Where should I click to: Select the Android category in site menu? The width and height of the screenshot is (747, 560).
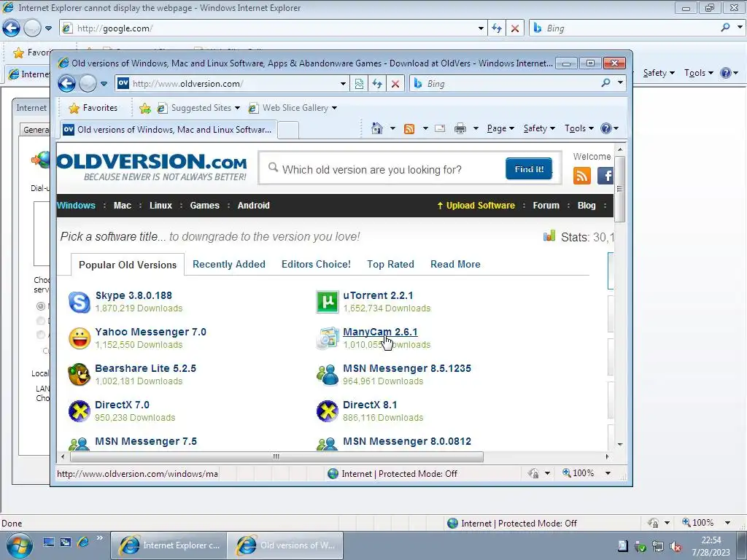click(x=253, y=206)
